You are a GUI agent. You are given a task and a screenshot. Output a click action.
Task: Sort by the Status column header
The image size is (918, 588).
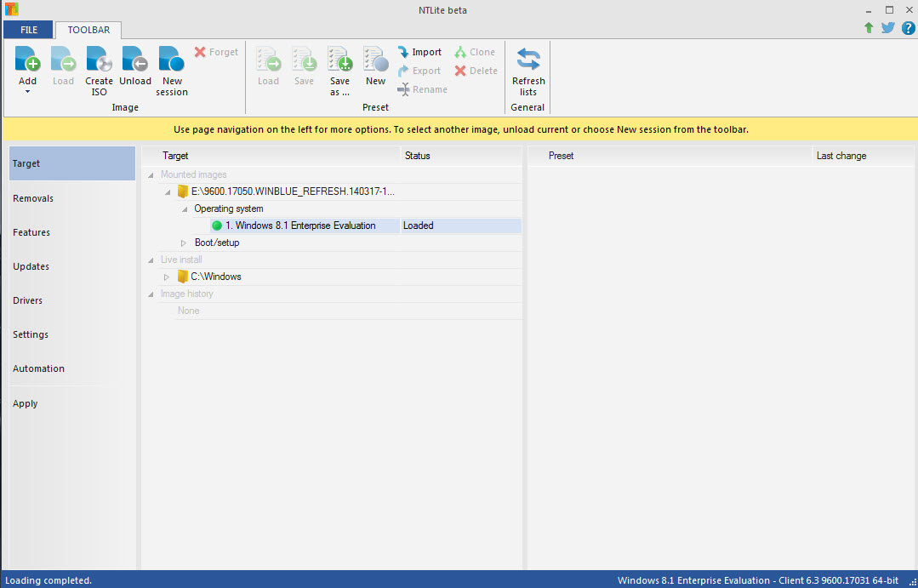pyautogui.click(x=461, y=156)
